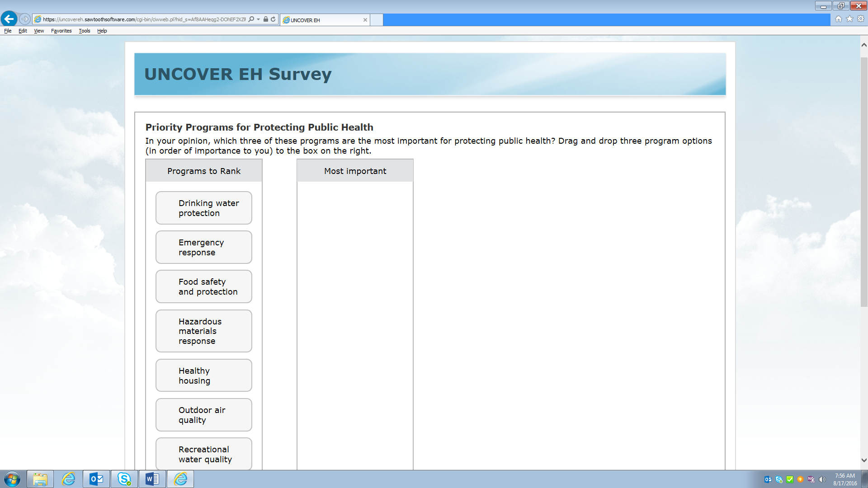The height and width of the screenshot is (488, 868).
Task: Open the Favorites menu
Action: [61, 31]
